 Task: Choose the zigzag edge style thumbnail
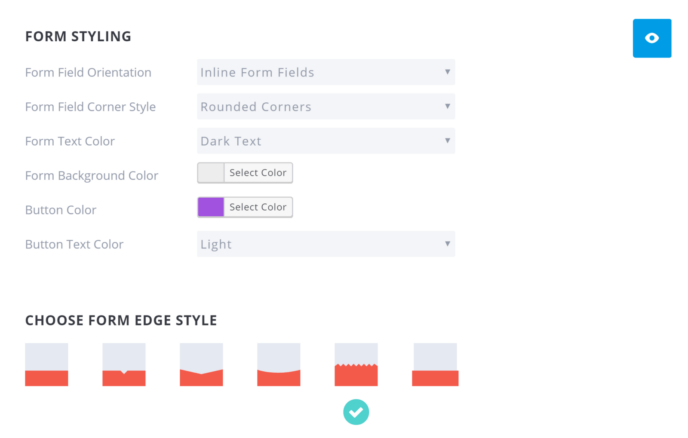[x=356, y=365]
